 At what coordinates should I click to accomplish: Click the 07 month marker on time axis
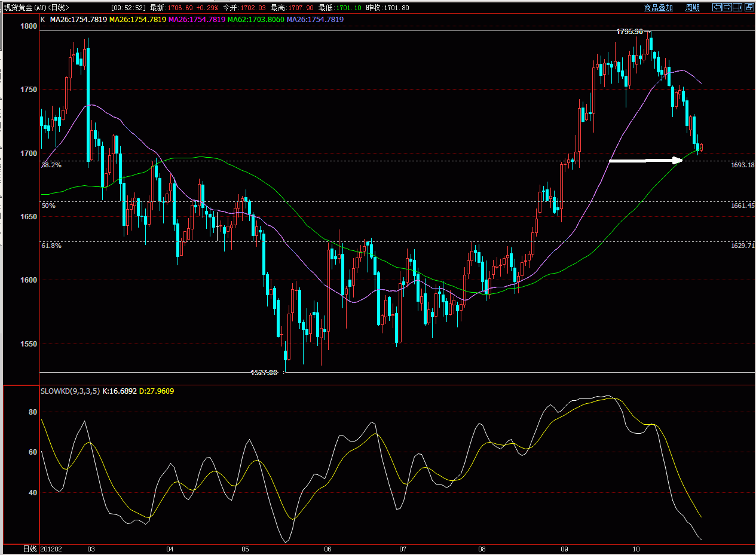(x=403, y=548)
